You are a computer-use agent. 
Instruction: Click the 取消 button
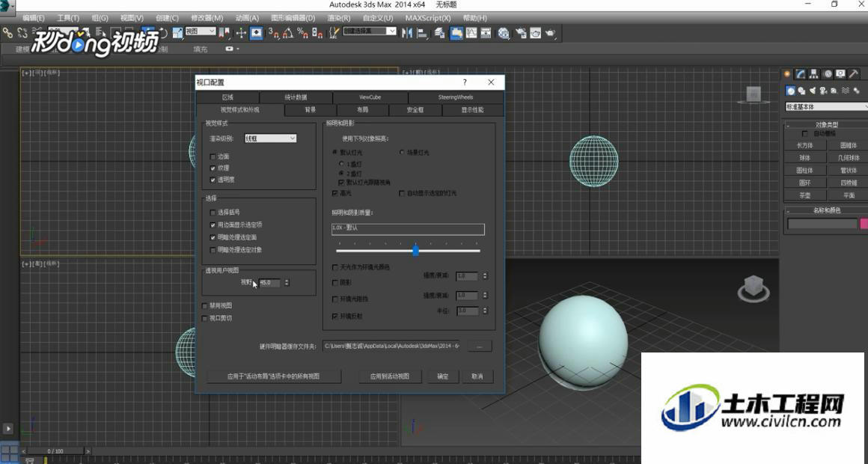pyautogui.click(x=477, y=376)
